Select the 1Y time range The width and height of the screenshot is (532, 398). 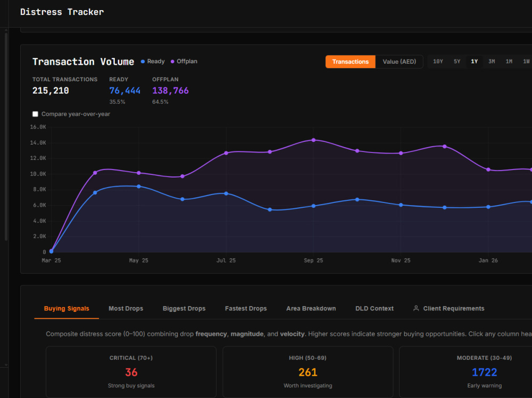(474, 62)
